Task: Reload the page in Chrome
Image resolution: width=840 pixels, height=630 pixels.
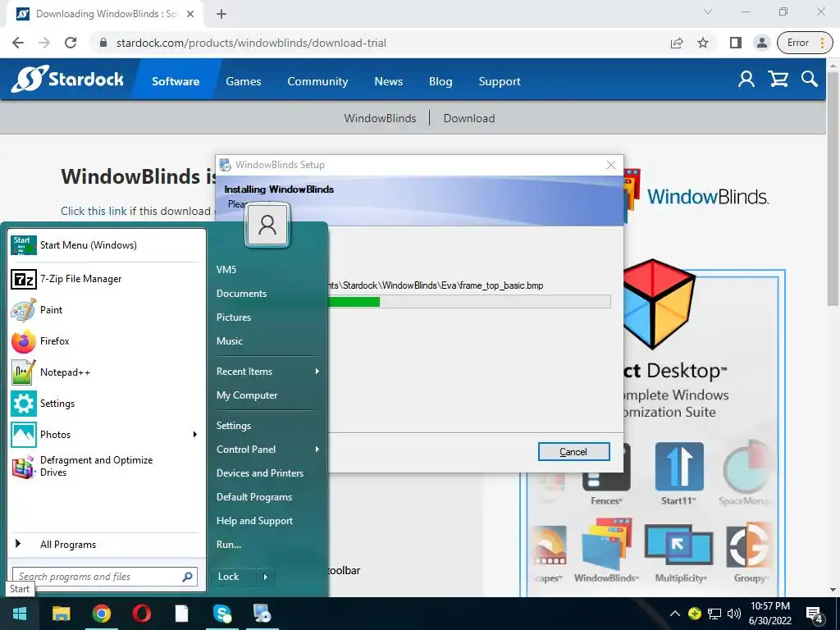Action: (71, 43)
